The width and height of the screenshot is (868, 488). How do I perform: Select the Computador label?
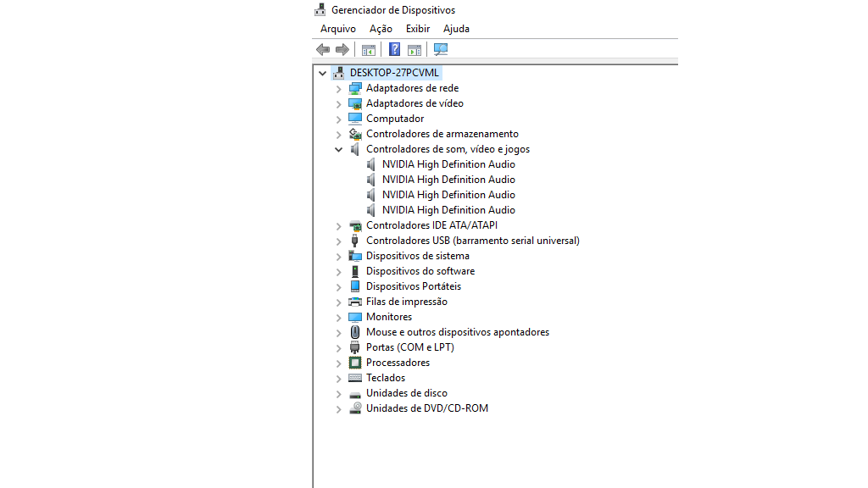pos(395,119)
